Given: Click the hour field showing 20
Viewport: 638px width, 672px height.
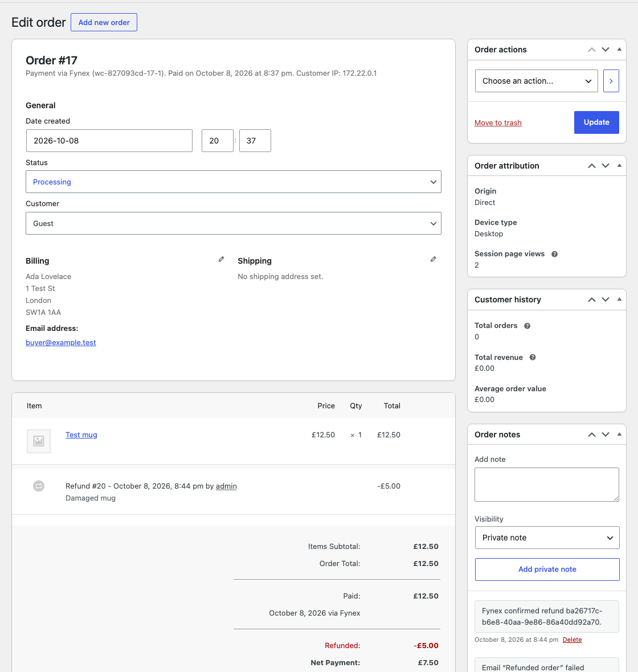Looking at the screenshot, I should pos(218,141).
